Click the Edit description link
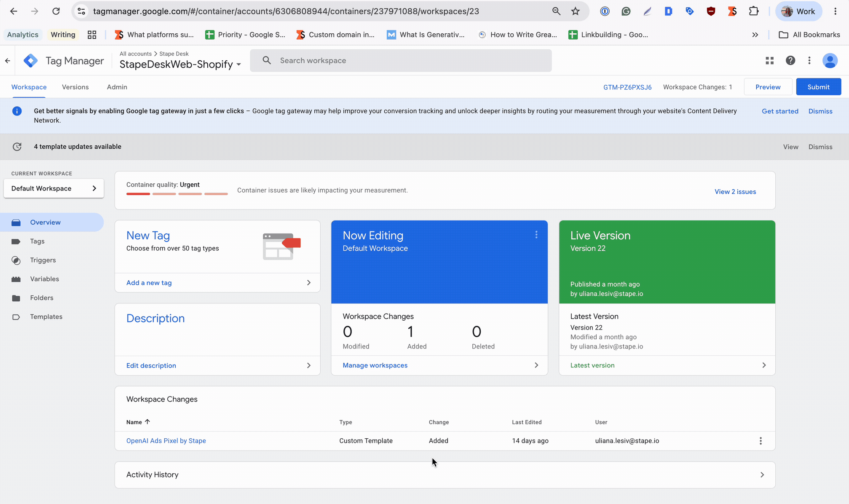 coord(151,366)
